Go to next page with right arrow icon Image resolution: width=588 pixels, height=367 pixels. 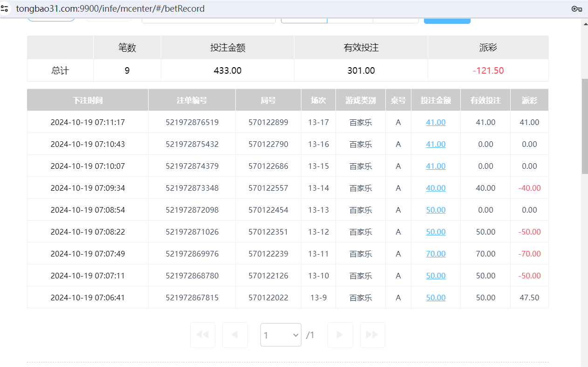340,335
